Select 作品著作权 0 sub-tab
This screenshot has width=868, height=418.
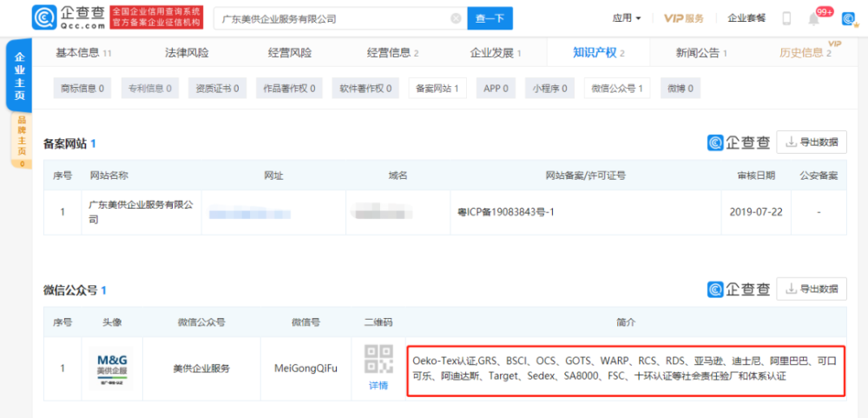click(x=290, y=88)
